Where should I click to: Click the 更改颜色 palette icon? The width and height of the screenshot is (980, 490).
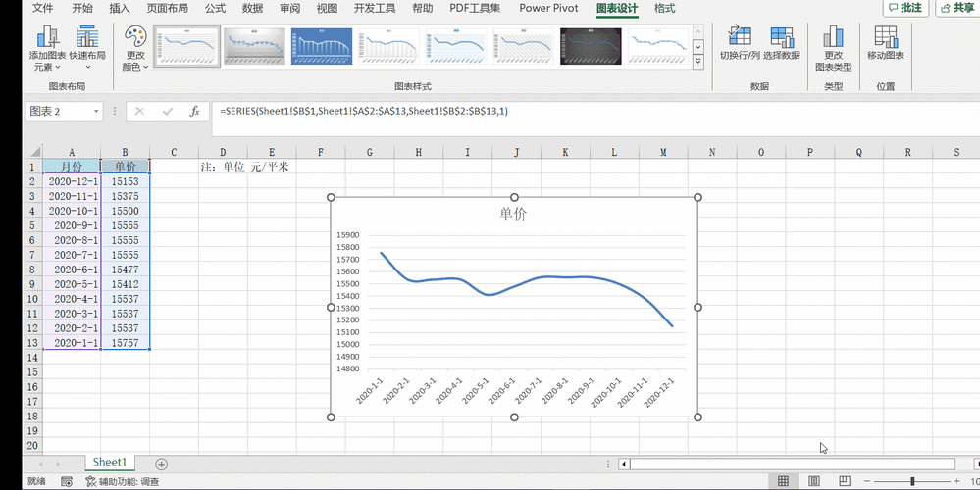tap(135, 37)
